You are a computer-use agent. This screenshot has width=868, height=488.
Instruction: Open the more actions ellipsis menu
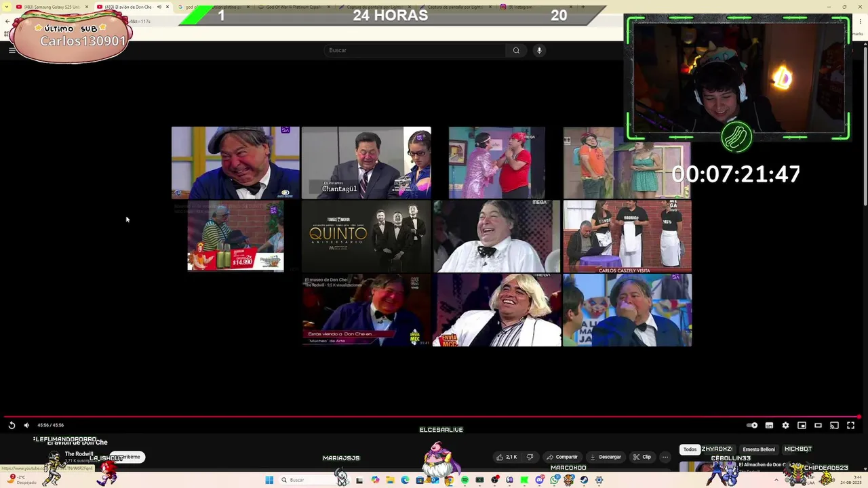665,457
